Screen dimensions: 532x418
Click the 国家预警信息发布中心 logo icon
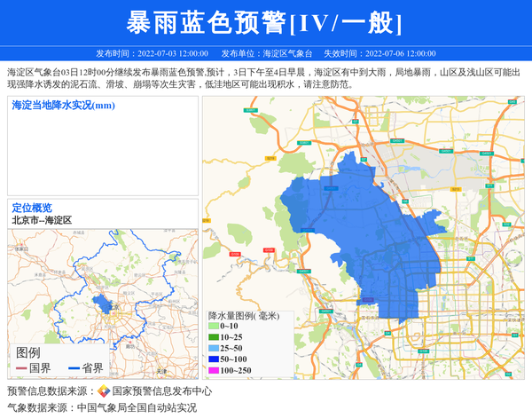tap(104, 391)
